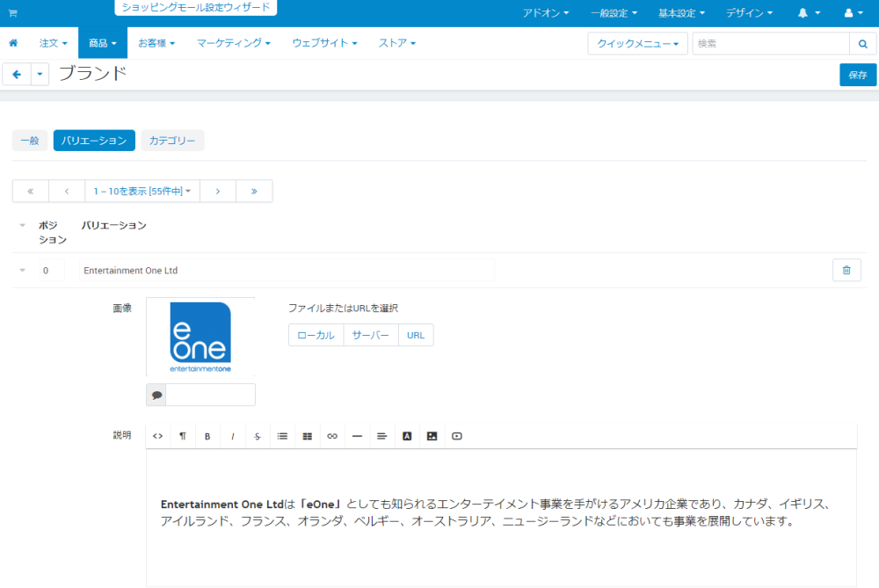Apply italic formatting
This screenshot has height=588, width=879.
click(x=233, y=436)
